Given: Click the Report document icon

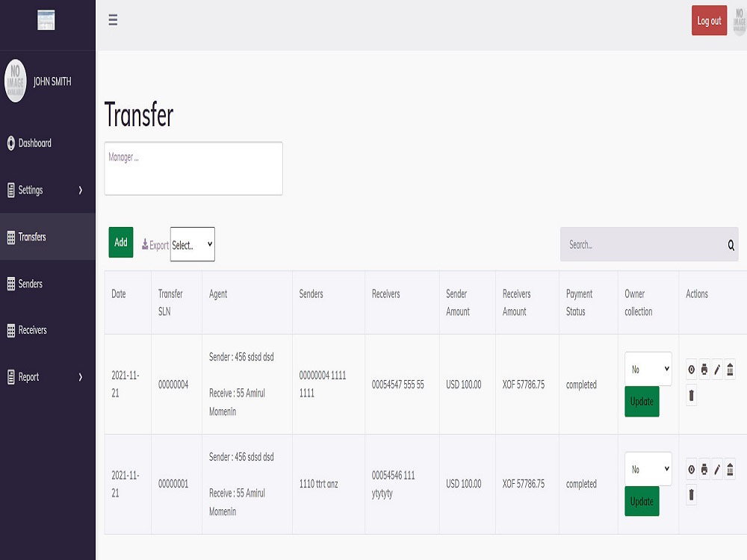Looking at the screenshot, I should point(11,377).
